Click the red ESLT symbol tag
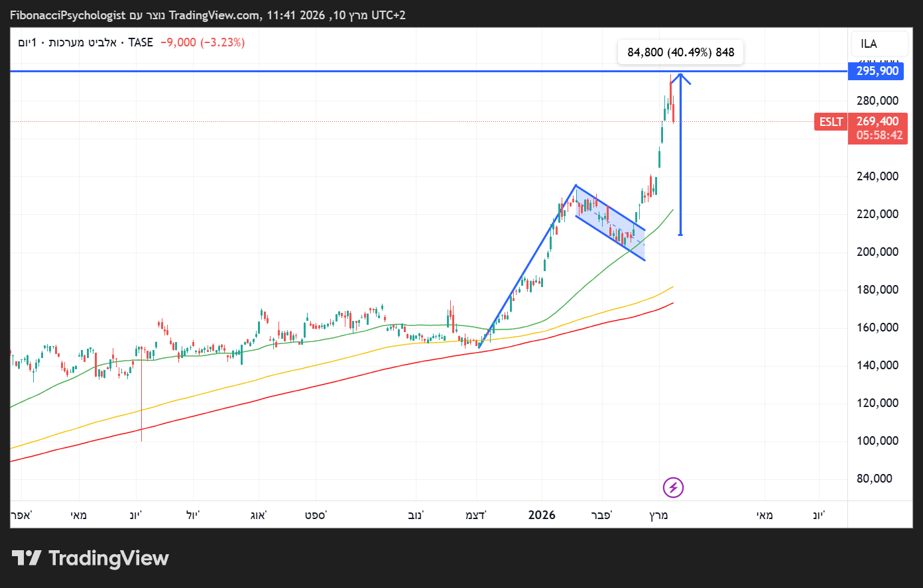This screenshot has width=923, height=588. pos(831,122)
